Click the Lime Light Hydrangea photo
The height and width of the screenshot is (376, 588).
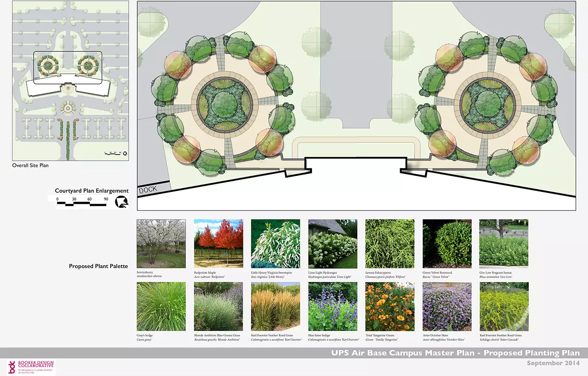[333, 243]
